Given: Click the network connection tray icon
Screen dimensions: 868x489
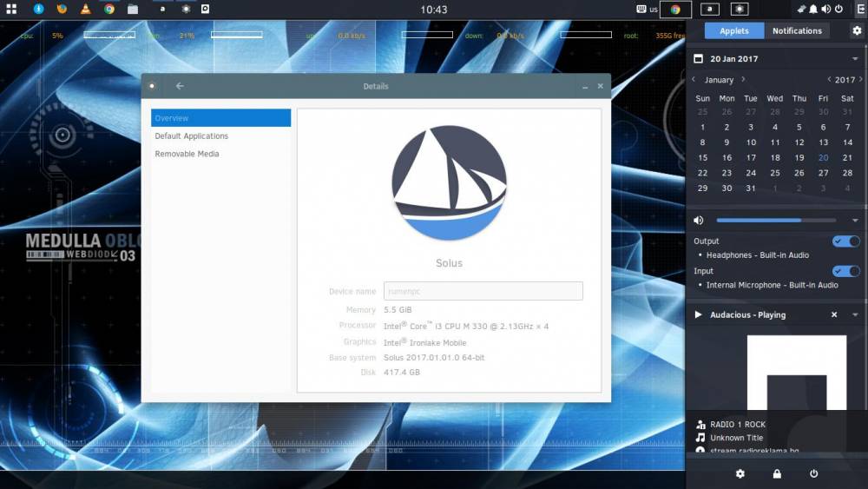Looking at the screenshot, I should tap(801, 9).
